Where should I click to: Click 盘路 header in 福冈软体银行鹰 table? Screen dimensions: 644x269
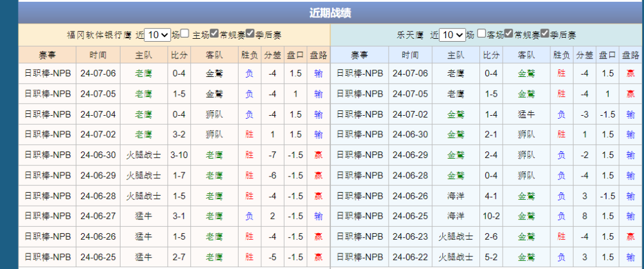[x=318, y=55]
